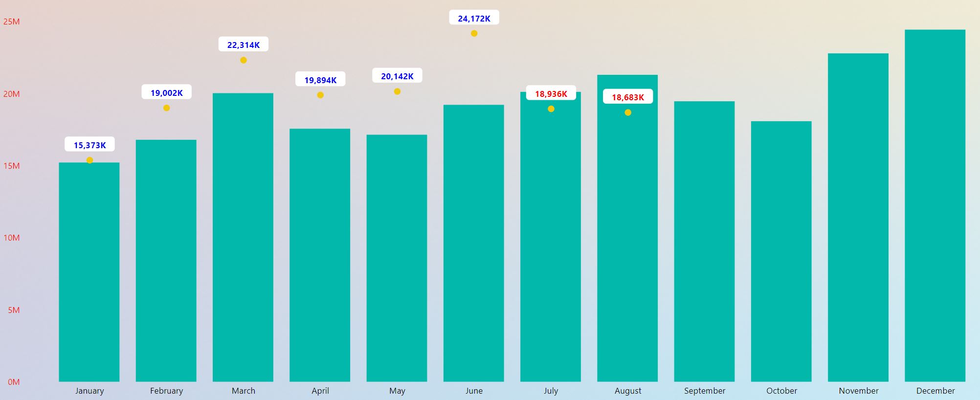This screenshot has width=980, height=400.
Task: Select the yellow dot under 18,683K
Action: click(x=628, y=112)
